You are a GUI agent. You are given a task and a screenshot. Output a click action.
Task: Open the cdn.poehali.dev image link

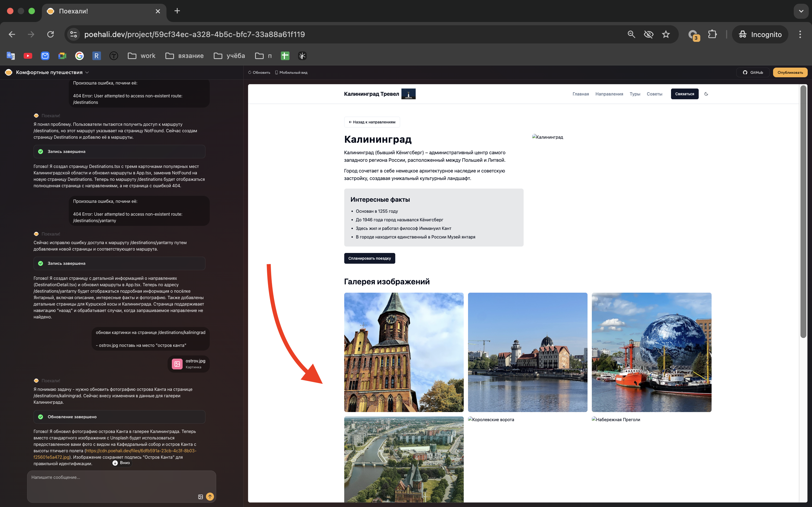[x=141, y=451]
